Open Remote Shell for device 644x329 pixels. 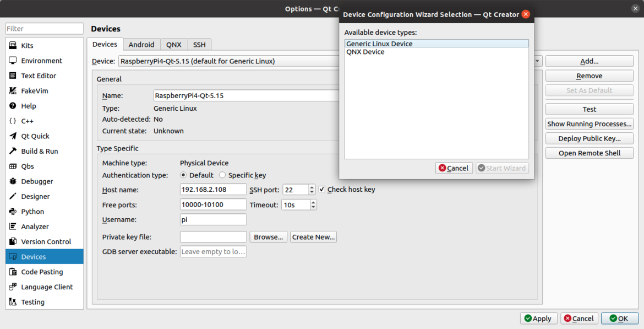(x=590, y=153)
